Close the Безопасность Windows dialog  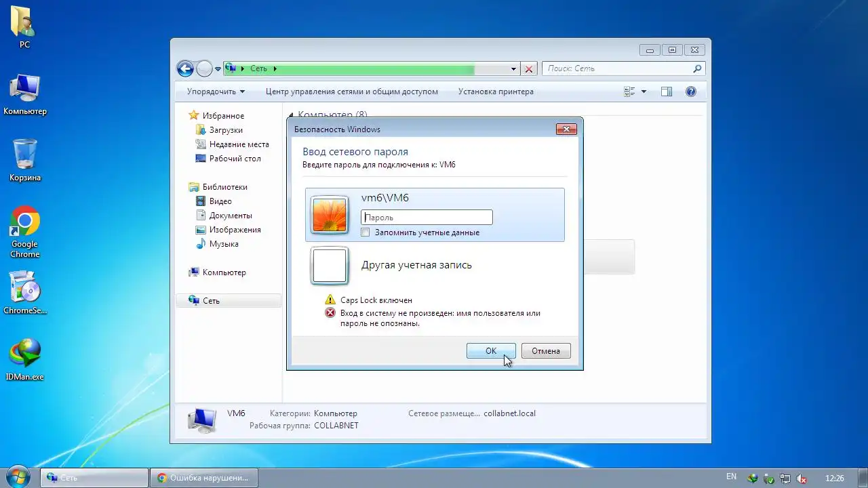click(x=566, y=129)
